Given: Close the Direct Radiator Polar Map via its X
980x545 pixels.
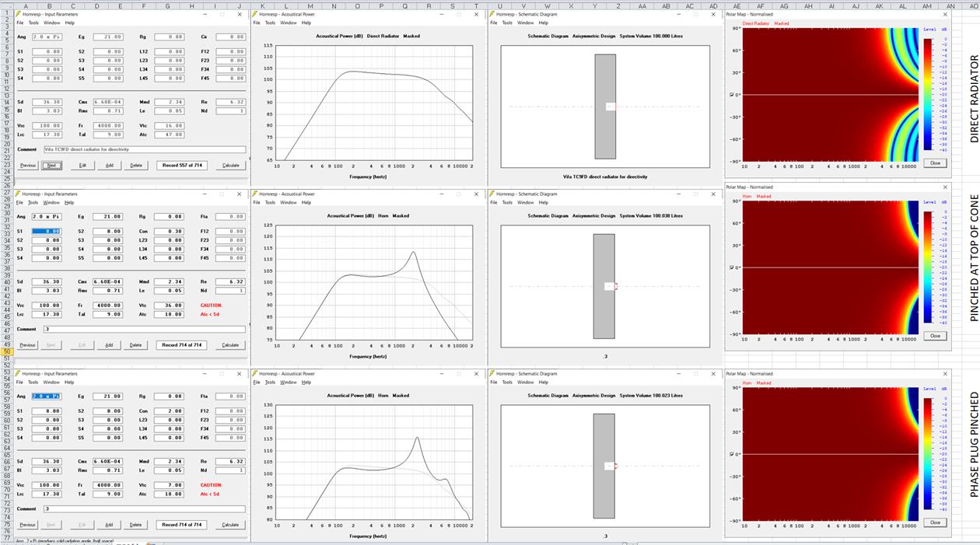Looking at the screenshot, I should point(946,14).
